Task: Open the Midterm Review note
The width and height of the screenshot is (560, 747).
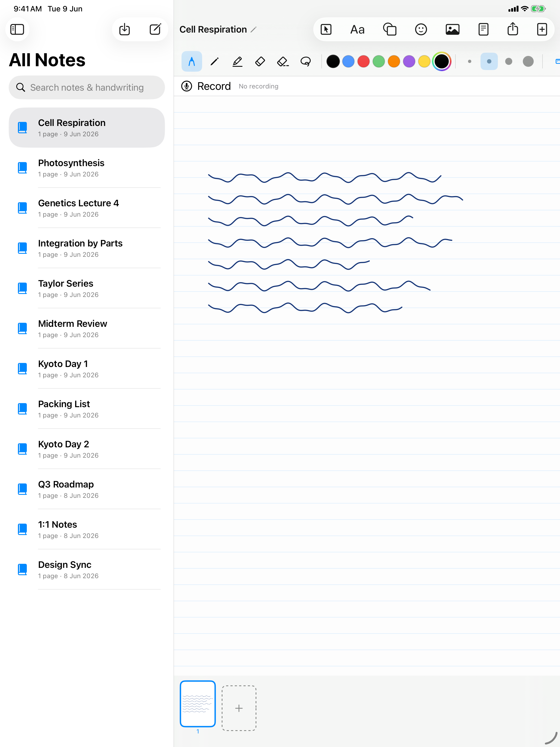Action: 87,329
